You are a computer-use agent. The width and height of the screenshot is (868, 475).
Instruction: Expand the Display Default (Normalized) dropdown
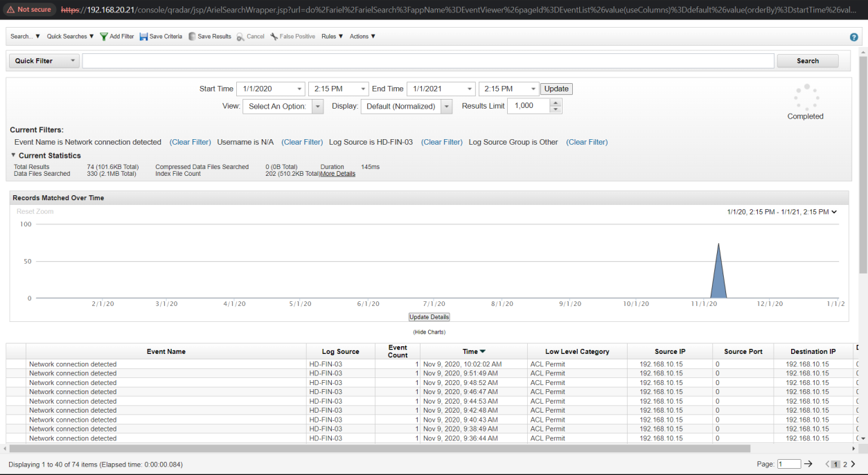[x=446, y=107]
